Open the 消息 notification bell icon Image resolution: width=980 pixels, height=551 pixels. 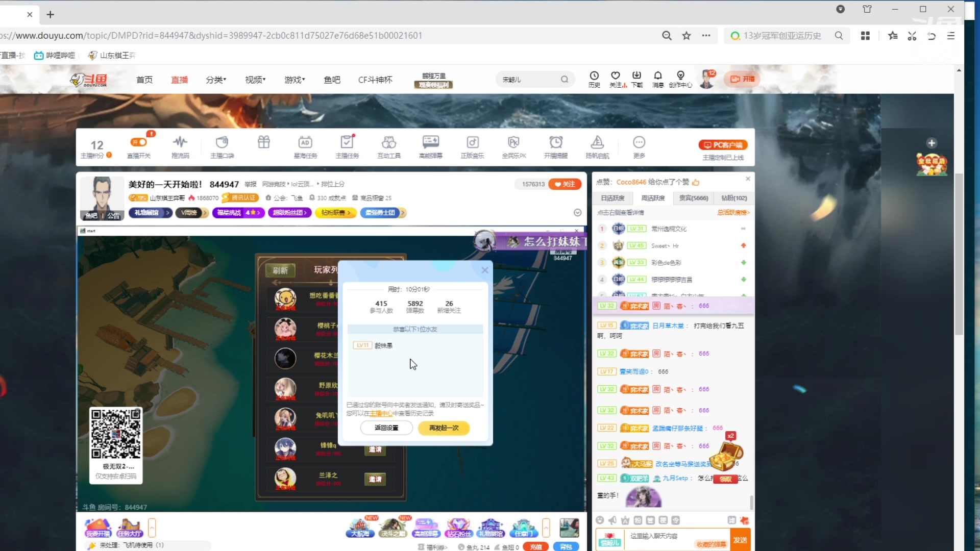point(658,79)
